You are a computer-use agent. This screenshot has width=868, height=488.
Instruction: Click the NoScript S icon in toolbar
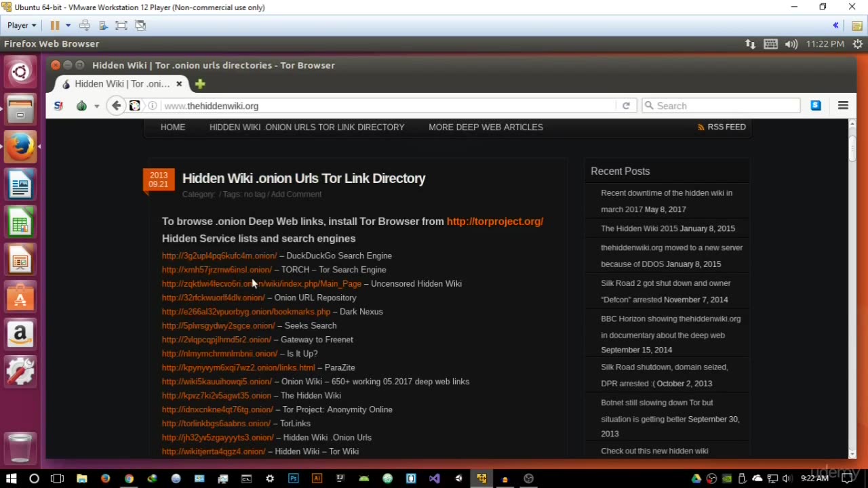(x=59, y=106)
